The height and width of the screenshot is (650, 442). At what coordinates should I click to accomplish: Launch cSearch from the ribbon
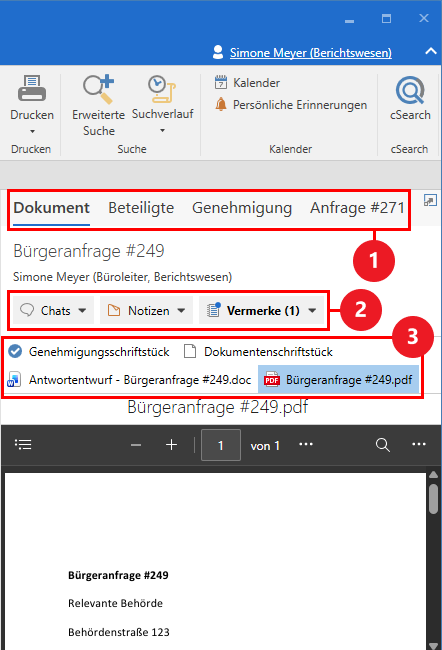point(410,98)
